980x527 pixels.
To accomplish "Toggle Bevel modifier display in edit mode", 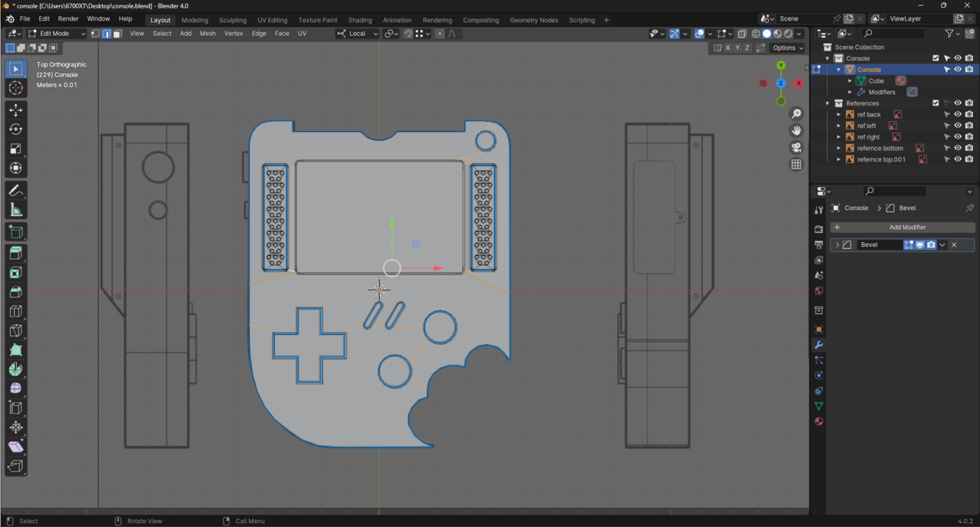I will (x=909, y=245).
